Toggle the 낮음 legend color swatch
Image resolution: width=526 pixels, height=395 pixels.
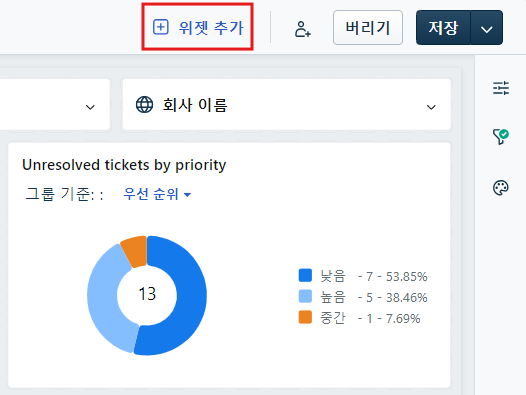[x=305, y=275]
